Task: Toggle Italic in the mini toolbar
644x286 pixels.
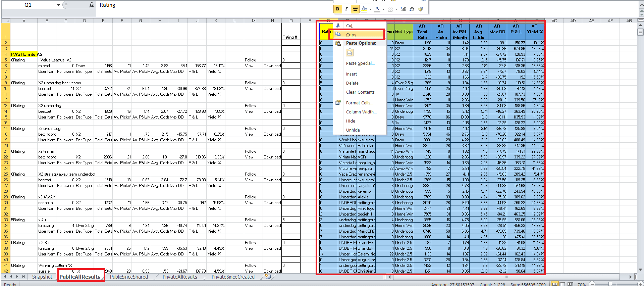Action: (346, 9)
